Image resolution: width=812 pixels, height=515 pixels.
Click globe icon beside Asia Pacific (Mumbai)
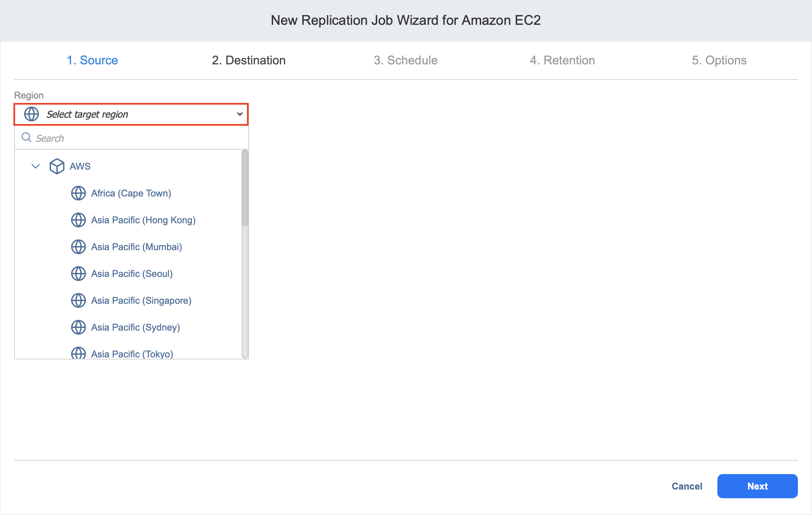78,247
